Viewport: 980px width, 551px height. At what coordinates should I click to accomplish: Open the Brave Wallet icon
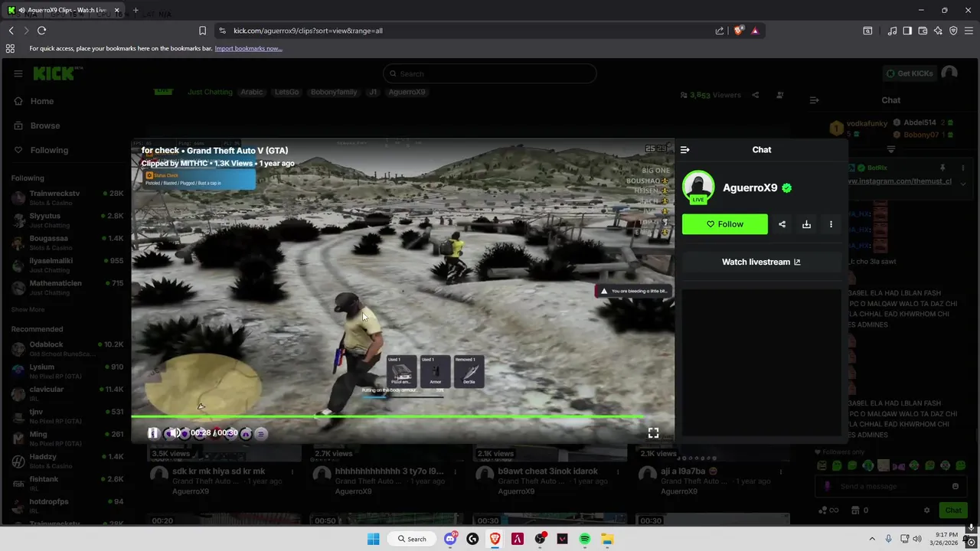[923, 31]
